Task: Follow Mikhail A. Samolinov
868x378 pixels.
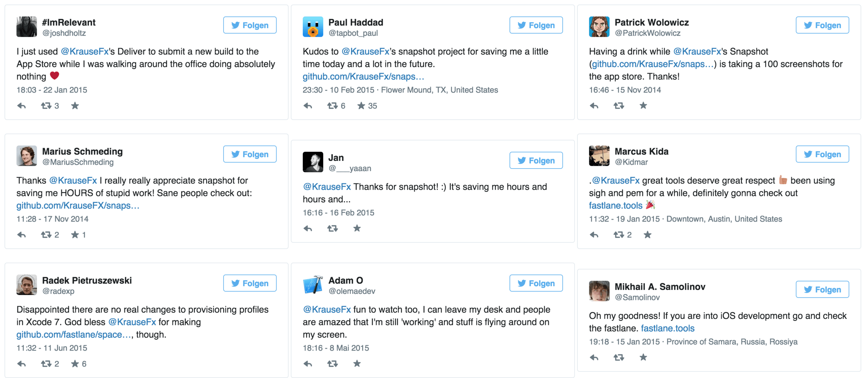Action: (x=823, y=289)
